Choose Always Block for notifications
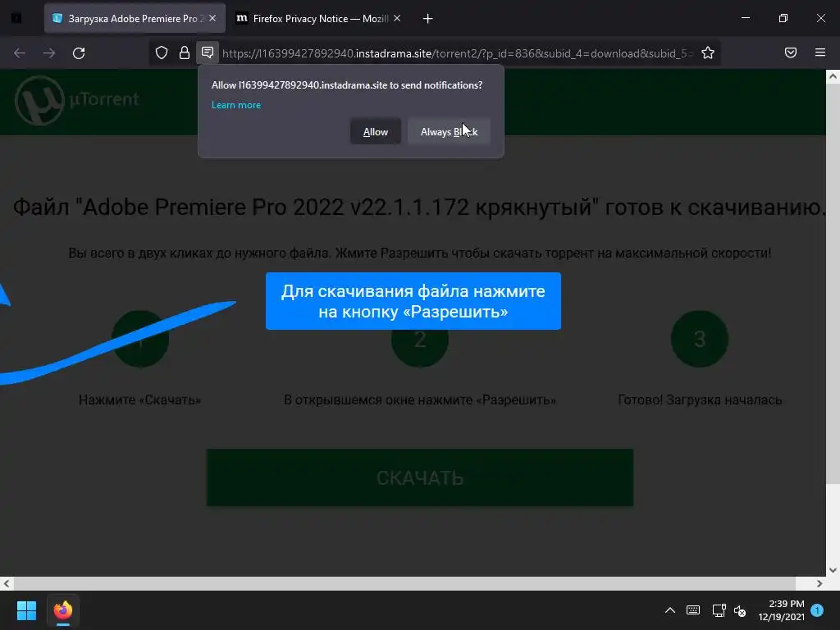840x630 pixels. coord(449,132)
